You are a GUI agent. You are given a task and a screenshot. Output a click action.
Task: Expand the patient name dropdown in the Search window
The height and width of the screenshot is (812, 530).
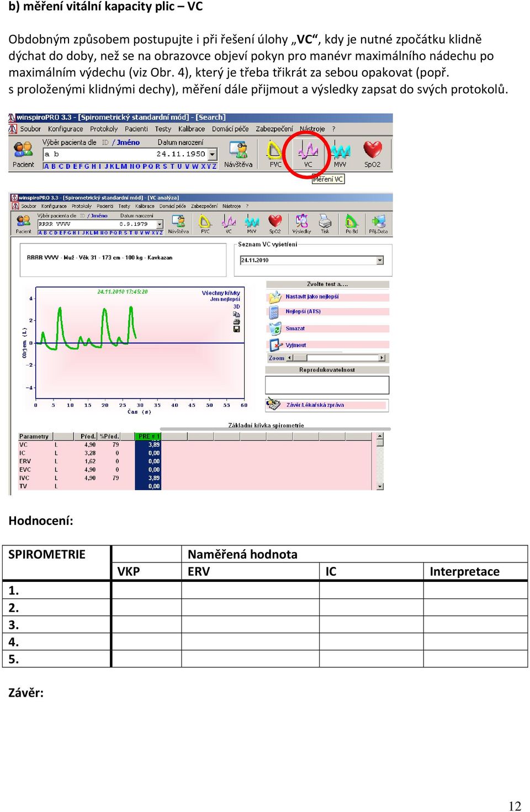coord(213,155)
